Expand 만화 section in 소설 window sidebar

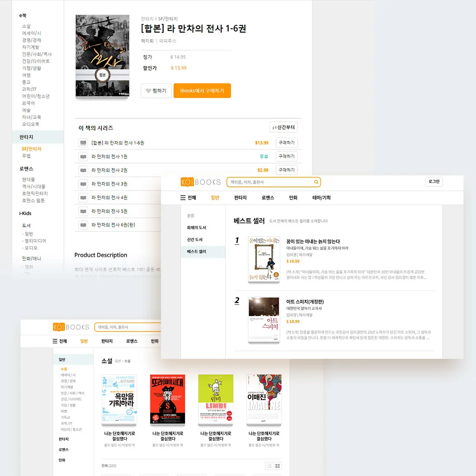(62, 460)
